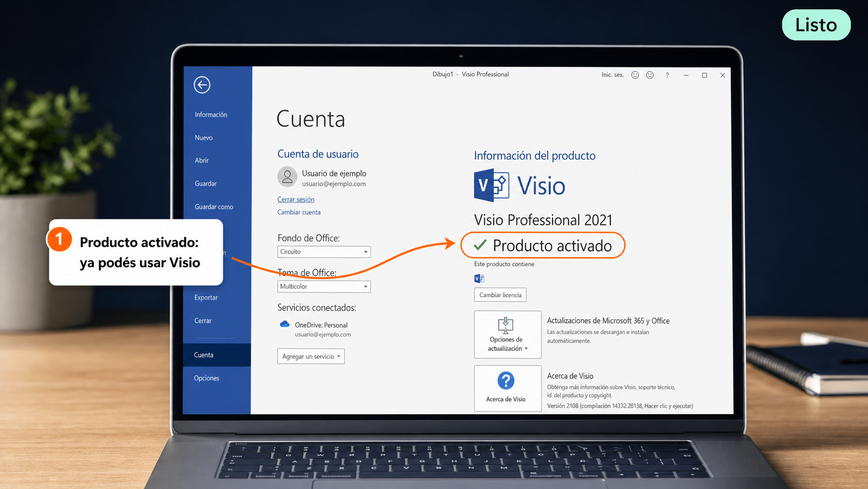Click the small Visio icon under 'Este producto contiene'
868x489 pixels.
coord(479,279)
